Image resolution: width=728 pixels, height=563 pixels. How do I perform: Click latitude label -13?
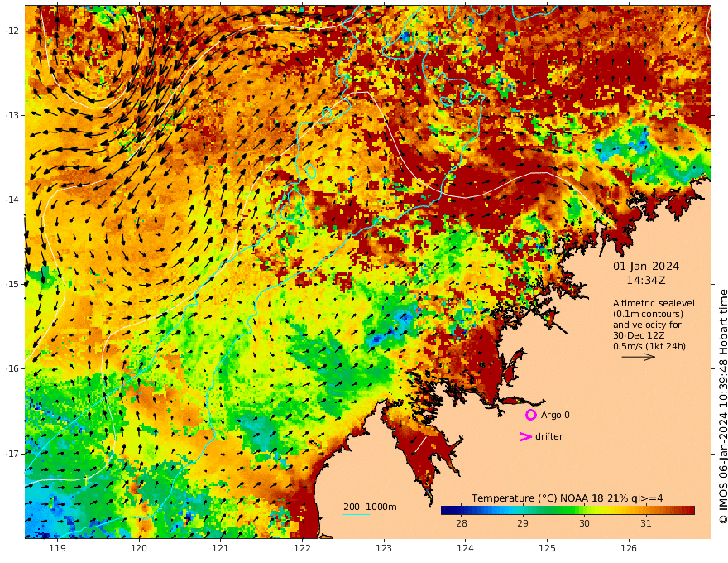13,115
